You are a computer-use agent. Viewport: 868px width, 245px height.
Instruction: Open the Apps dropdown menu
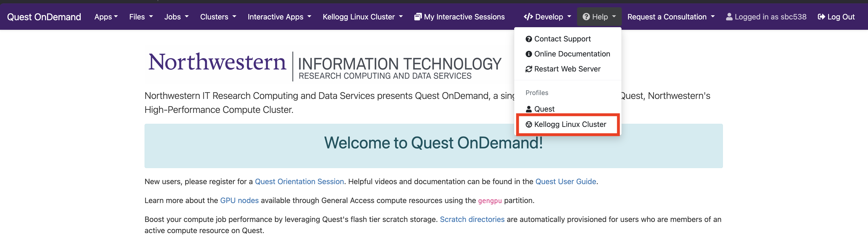click(106, 17)
